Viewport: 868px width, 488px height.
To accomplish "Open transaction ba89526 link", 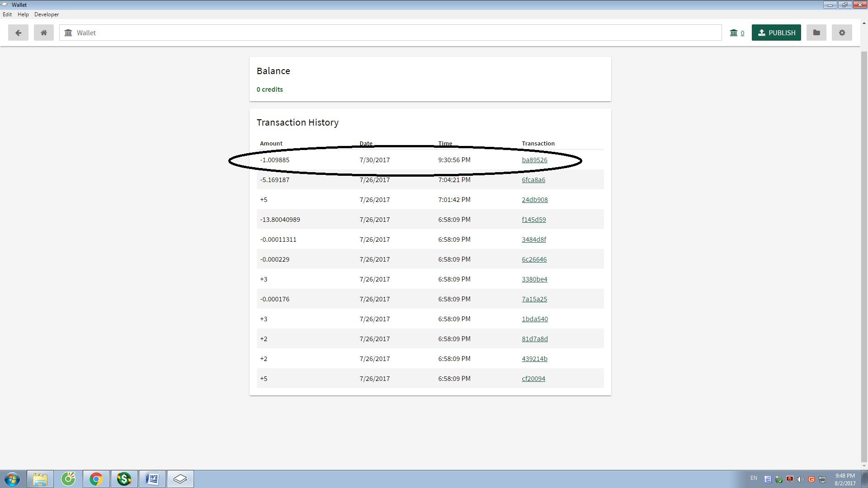I will coord(534,160).
